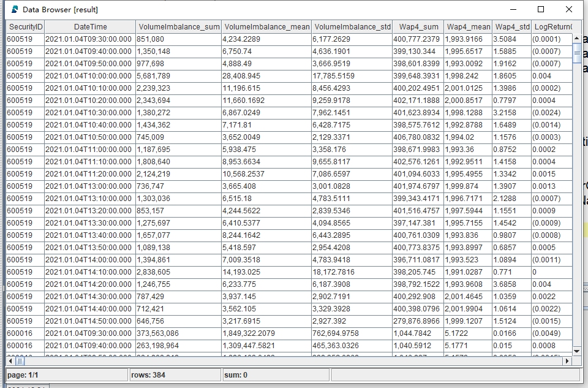Minimize the Data Browser window
588x388 pixels.
pyautogui.click(x=513, y=9)
